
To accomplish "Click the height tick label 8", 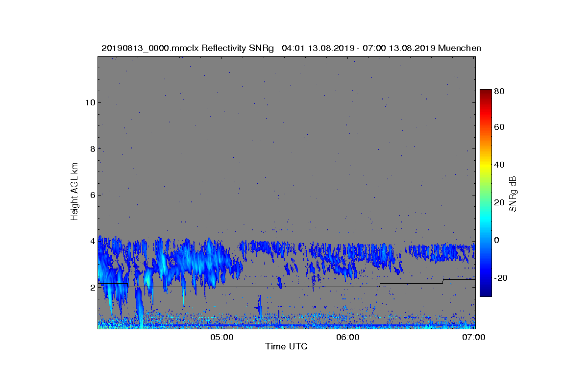I will tap(92, 148).
